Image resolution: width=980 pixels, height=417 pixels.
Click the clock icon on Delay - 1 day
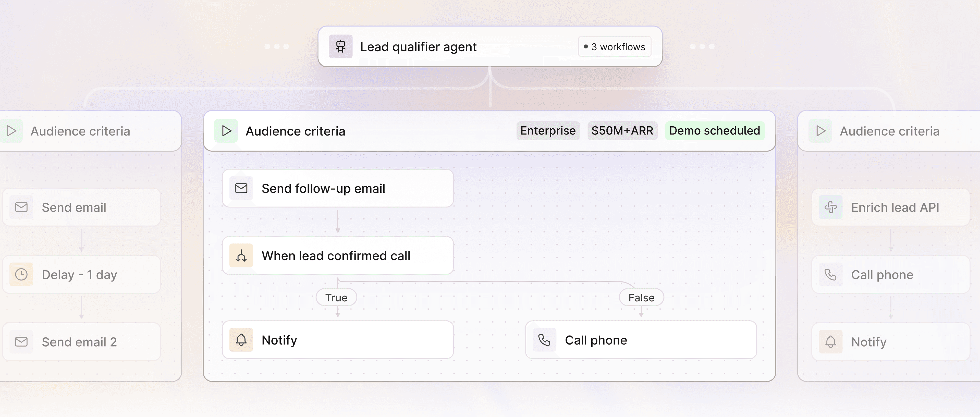[x=21, y=274]
